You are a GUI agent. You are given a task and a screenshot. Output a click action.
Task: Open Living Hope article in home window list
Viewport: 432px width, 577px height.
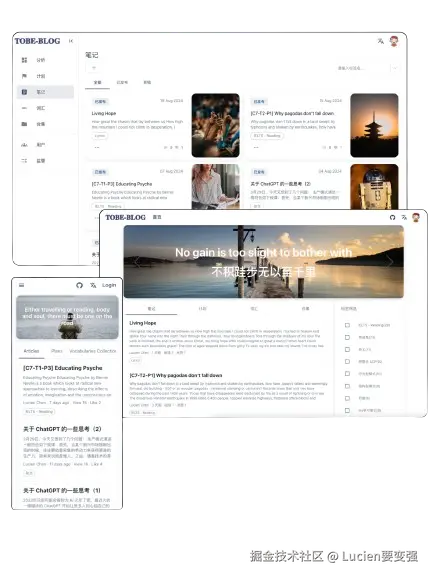(143, 323)
